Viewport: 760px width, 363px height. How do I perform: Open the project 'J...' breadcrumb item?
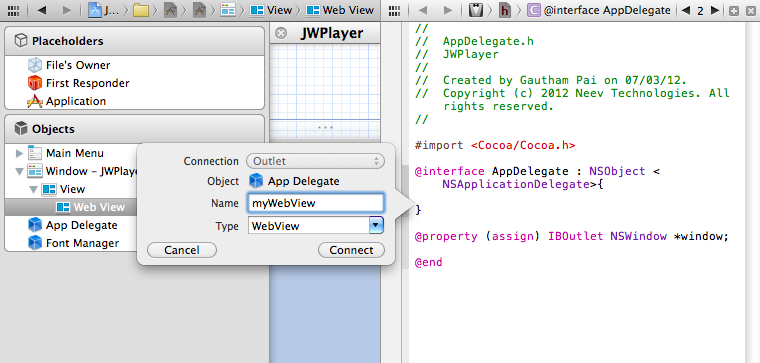(104, 10)
